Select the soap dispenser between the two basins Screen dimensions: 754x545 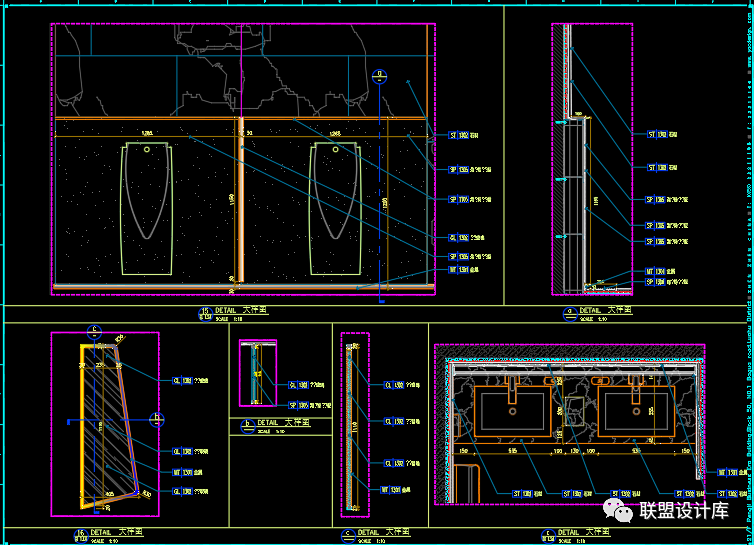tap(575, 411)
